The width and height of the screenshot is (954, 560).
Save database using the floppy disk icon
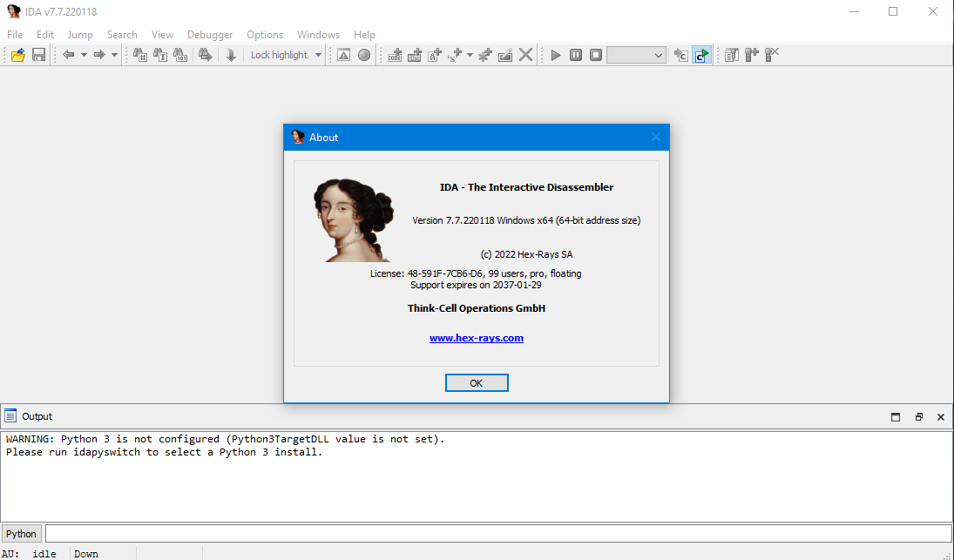[39, 55]
